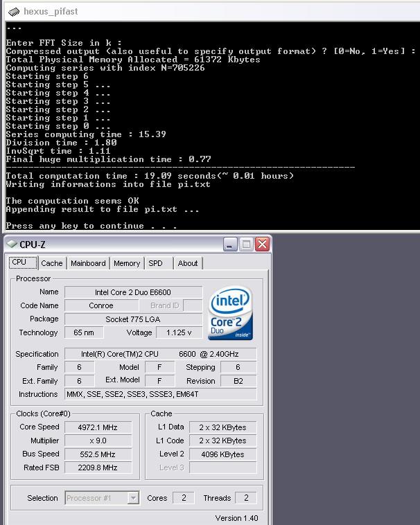Switch to the Memory tab
The image size is (420, 525).
point(127,263)
